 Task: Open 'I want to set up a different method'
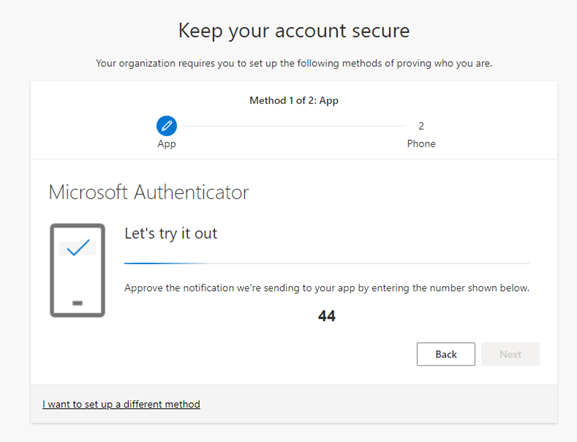point(121,404)
